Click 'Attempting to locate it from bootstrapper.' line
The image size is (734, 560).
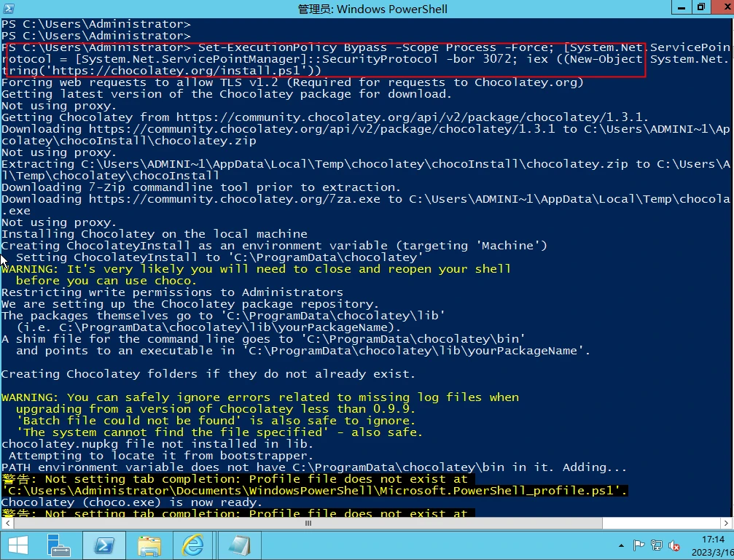(161, 456)
